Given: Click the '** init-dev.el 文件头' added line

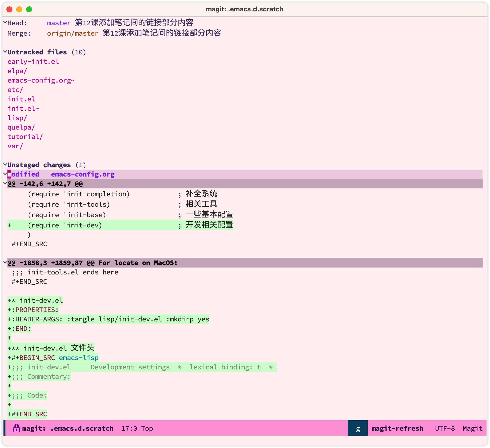Looking at the screenshot, I should 51,348.
